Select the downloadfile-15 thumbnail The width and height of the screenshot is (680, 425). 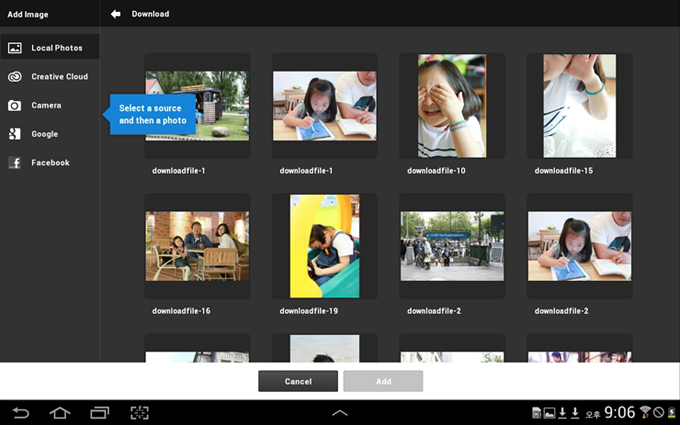click(x=579, y=106)
